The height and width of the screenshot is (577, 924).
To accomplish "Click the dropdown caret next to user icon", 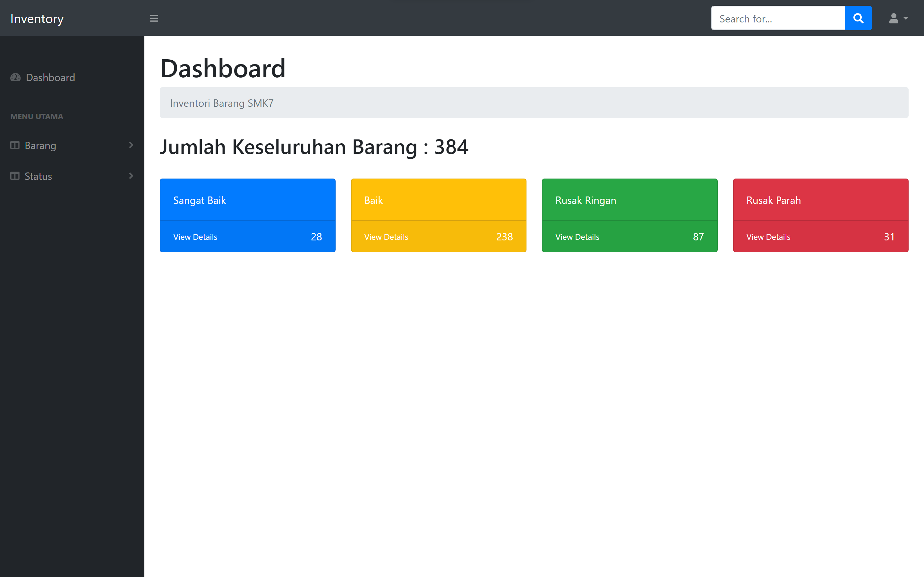I will point(906,18).
